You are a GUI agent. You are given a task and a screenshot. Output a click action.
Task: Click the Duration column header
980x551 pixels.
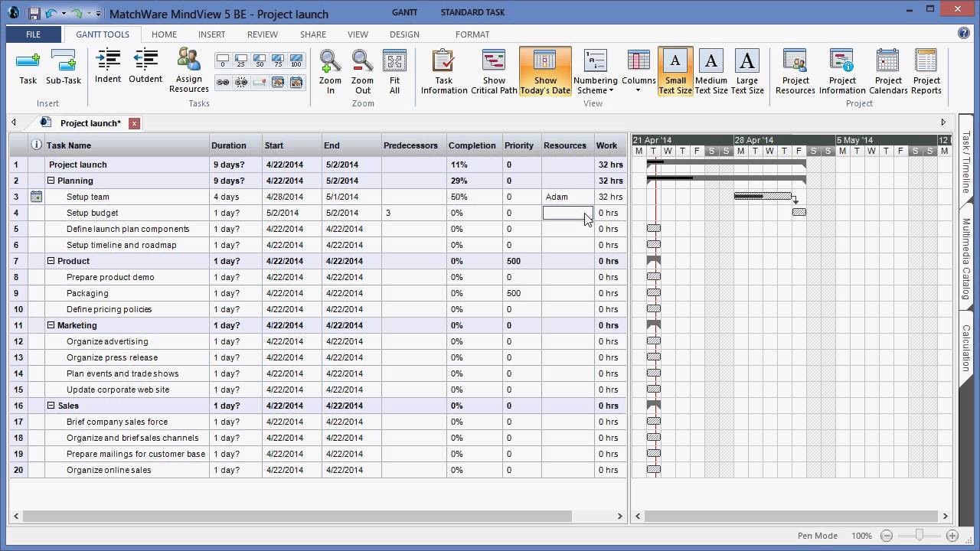coord(236,145)
